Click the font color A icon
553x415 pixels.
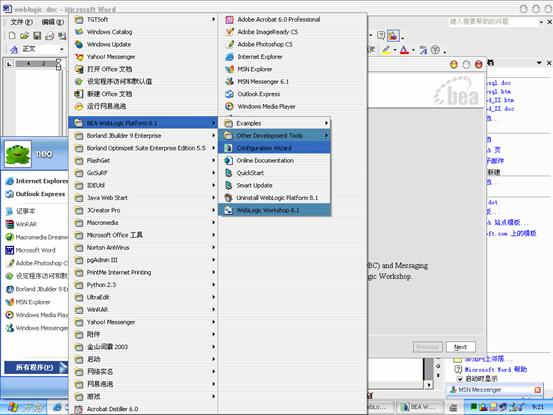coord(405,50)
